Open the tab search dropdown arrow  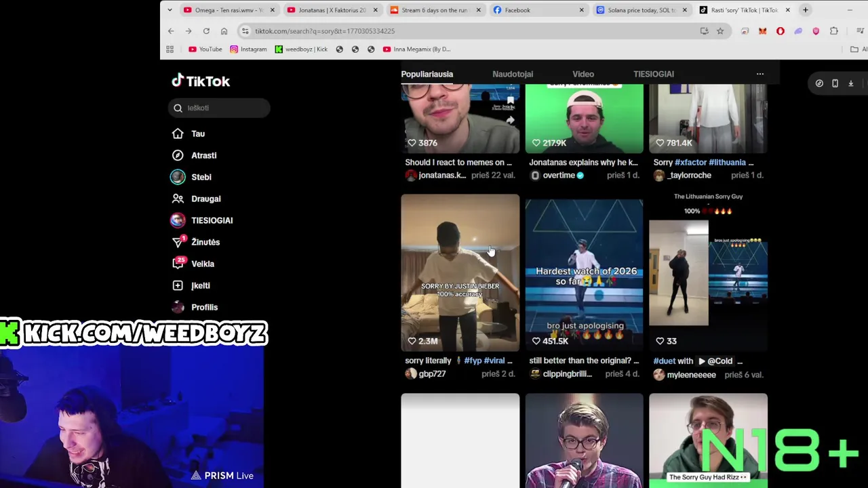170,10
